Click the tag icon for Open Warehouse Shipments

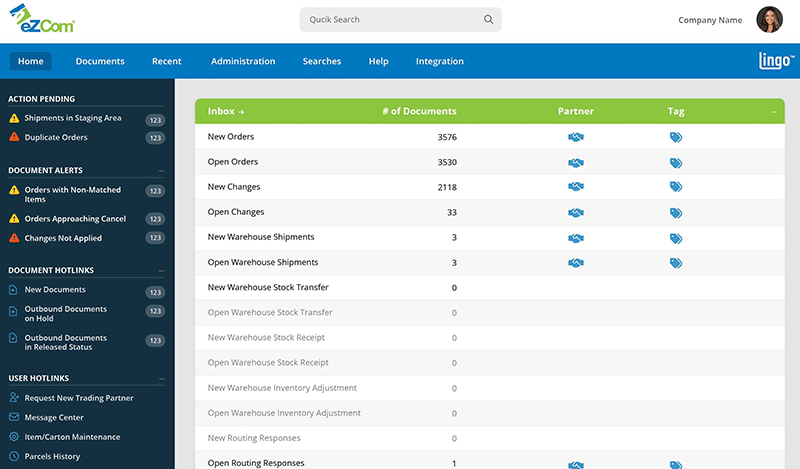click(x=676, y=263)
